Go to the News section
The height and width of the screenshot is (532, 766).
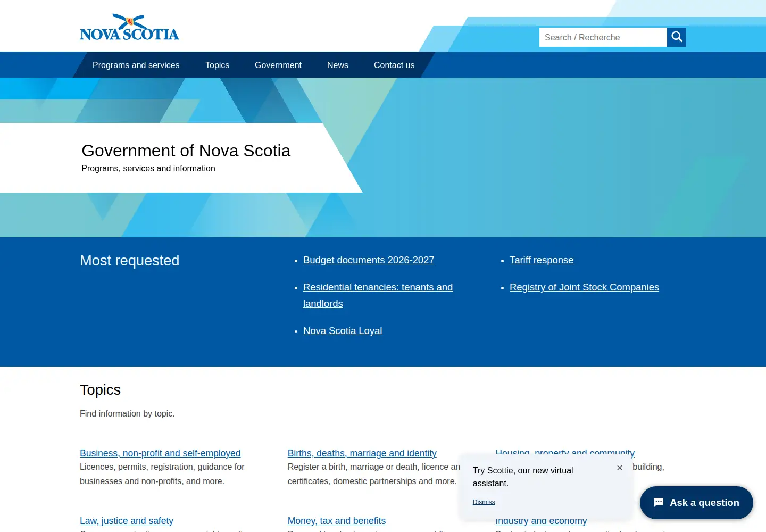click(338, 65)
